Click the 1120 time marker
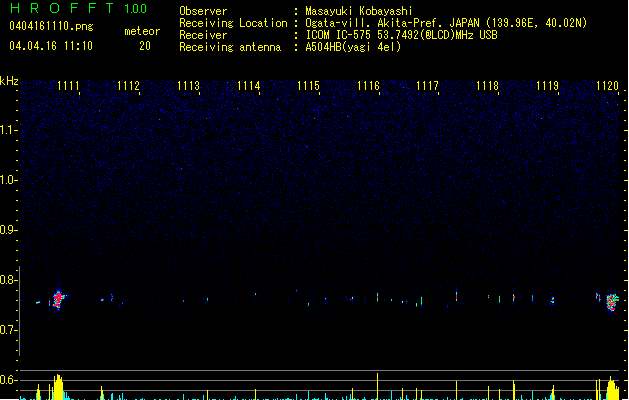 tap(607, 86)
